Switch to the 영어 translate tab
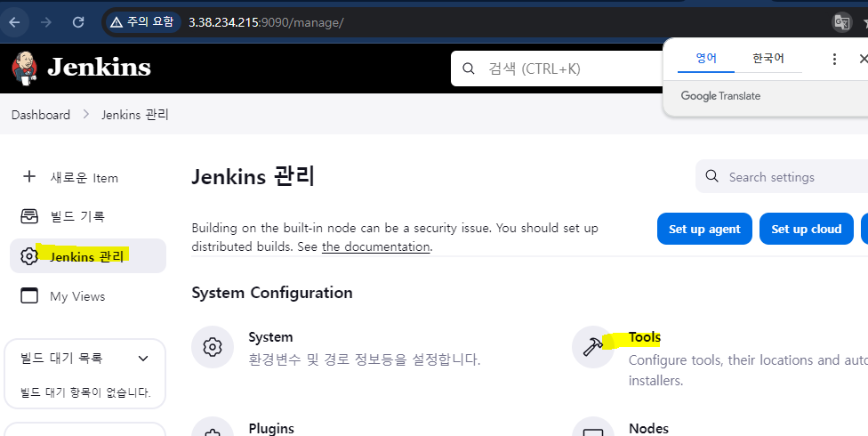The image size is (868, 436). (x=706, y=58)
